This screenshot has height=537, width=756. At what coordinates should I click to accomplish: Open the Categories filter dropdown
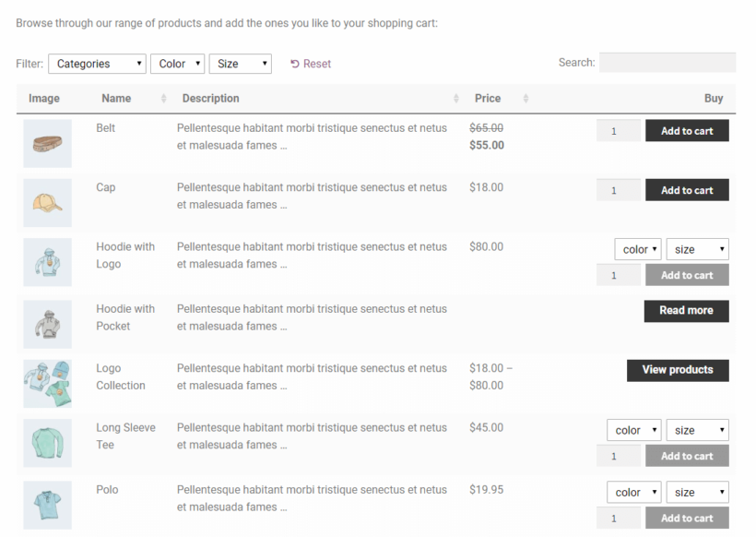click(x=97, y=64)
